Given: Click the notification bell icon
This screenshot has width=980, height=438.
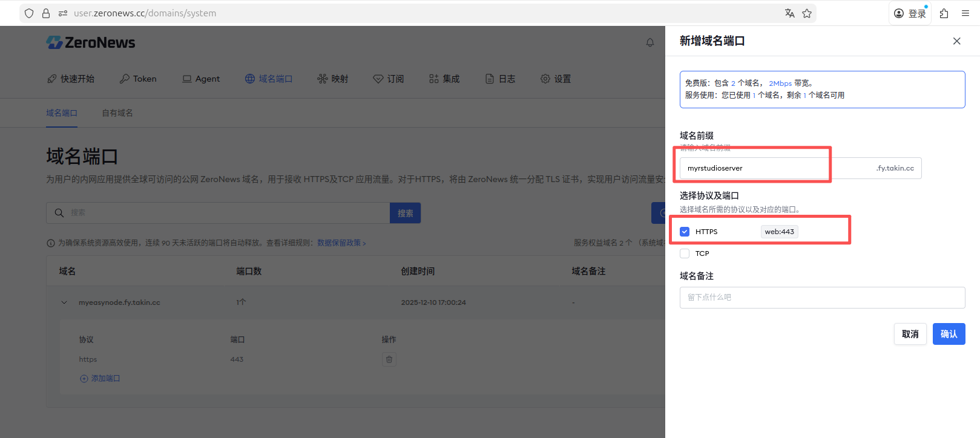Looking at the screenshot, I should (649, 42).
